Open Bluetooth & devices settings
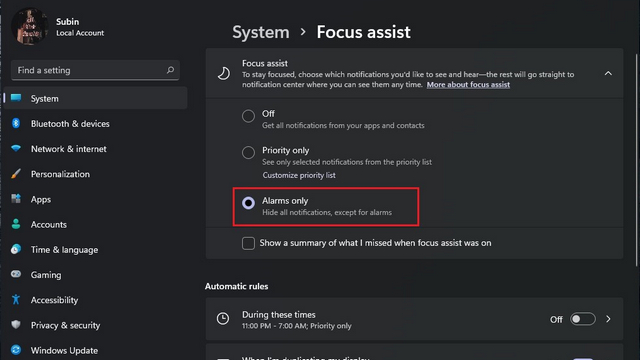The image size is (640, 360). pos(96,124)
